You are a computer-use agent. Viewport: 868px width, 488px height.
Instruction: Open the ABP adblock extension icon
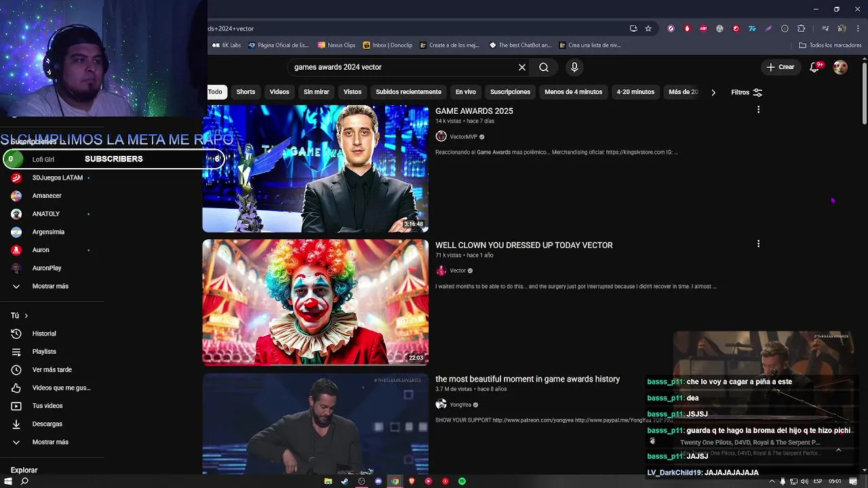[x=703, y=28]
